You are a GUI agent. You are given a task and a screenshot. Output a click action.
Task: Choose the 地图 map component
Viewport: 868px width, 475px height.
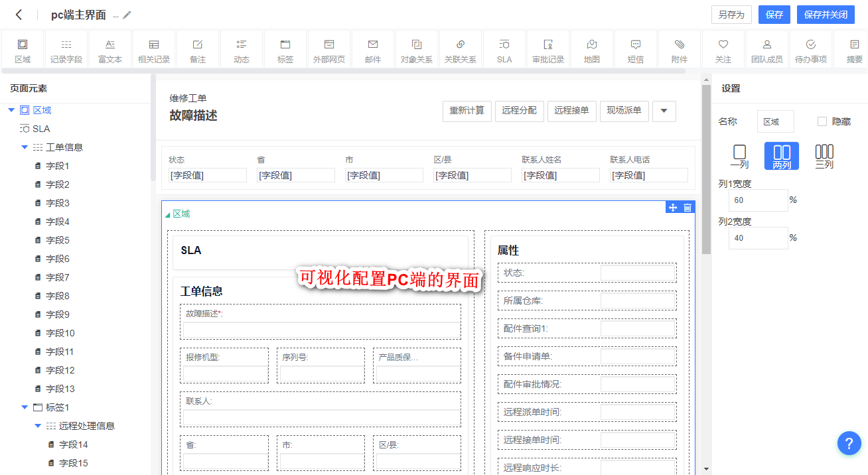pos(591,50)
